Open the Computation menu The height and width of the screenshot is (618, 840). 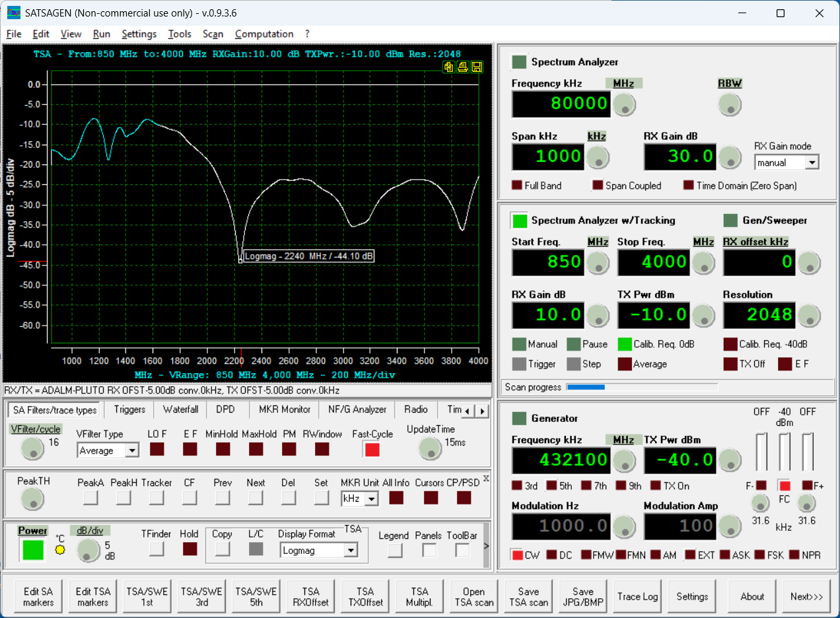point(264,34)
